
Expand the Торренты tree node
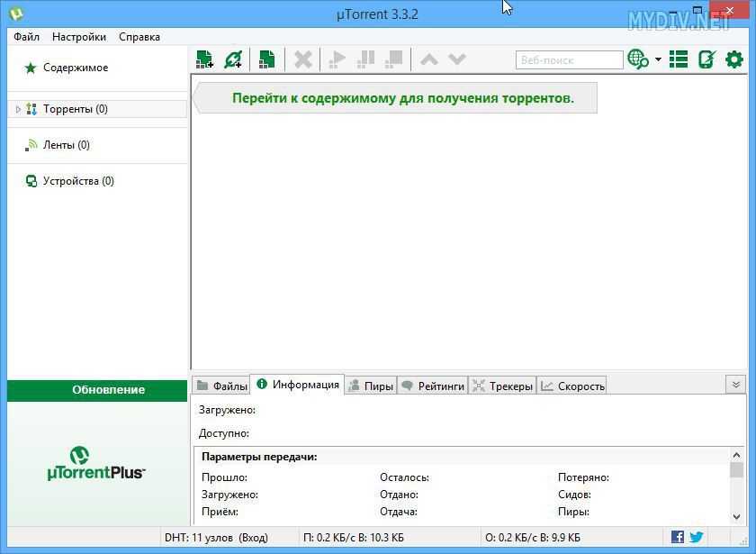tap(18, 110)
